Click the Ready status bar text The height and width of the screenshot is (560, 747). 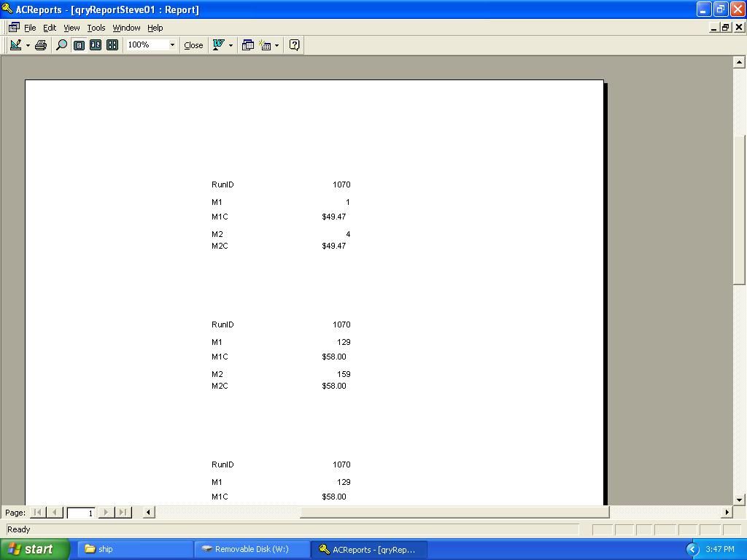pyautogui.click(x=18, y=529)
